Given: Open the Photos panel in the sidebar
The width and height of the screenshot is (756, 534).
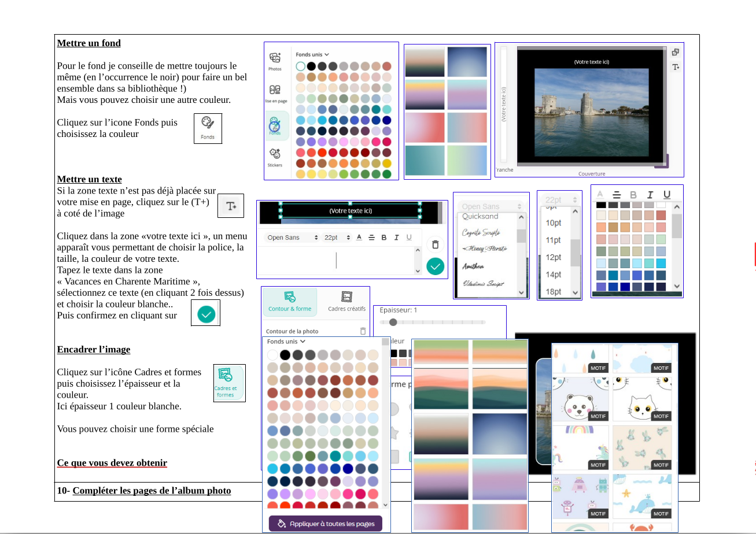Looking at the screenshot, I should [x=275, y=61].
